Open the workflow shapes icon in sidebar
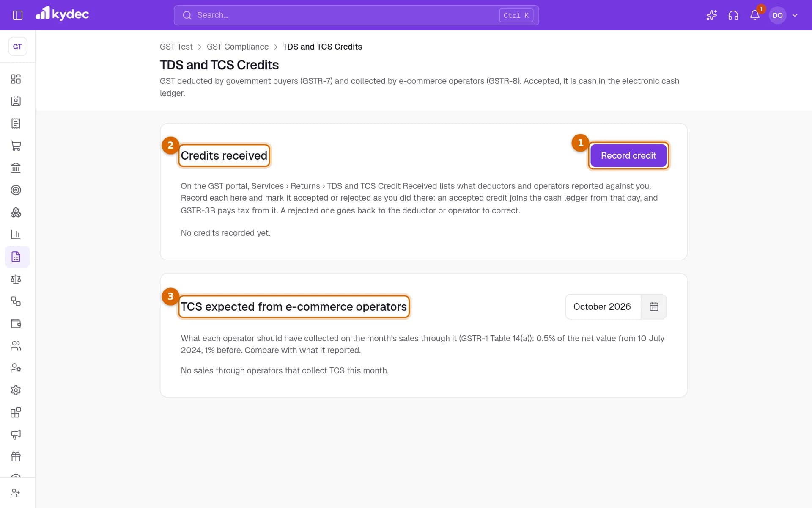Image resolution: width=812 pixels, height=508 pixels. tap(16, 301)
